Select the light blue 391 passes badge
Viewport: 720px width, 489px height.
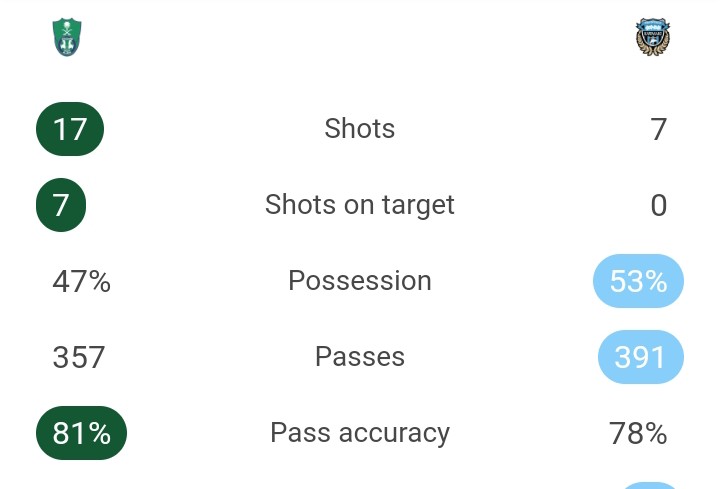tap(641, 357)
